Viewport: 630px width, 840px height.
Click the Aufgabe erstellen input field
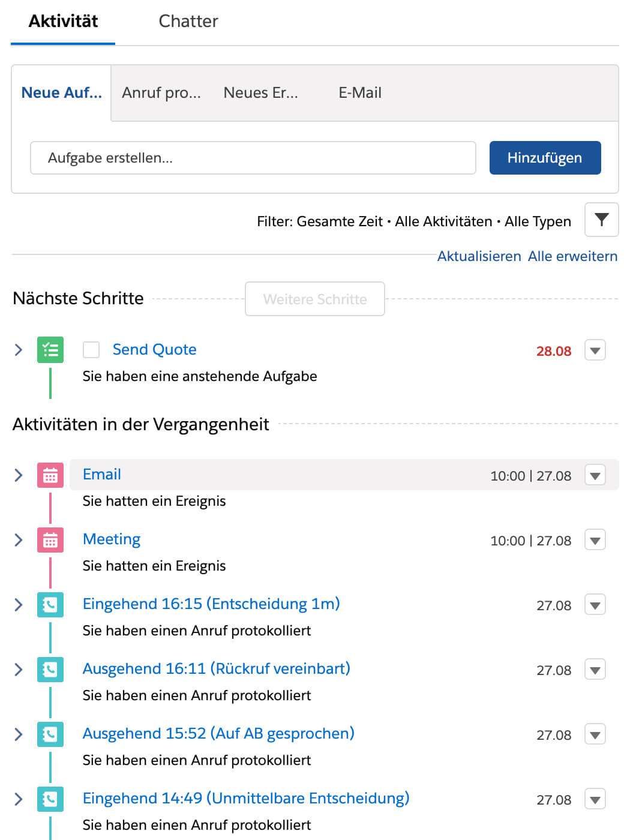[253, 158]
